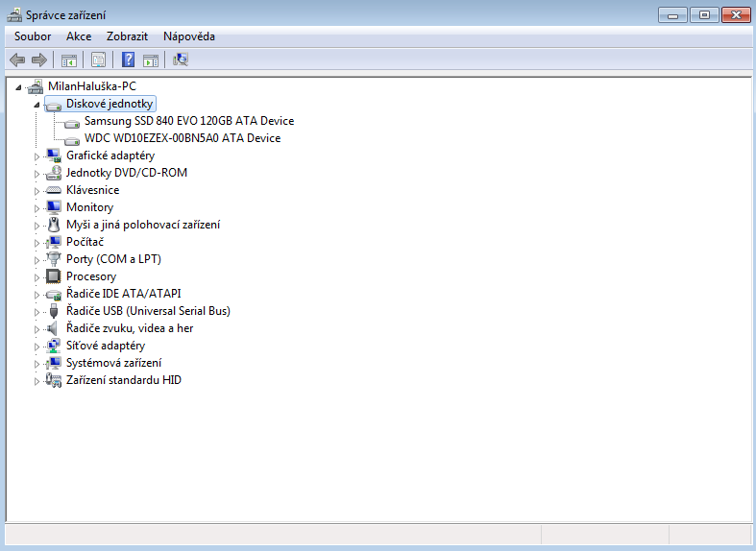Open the Nápověda menu

(x=189, y=36)
